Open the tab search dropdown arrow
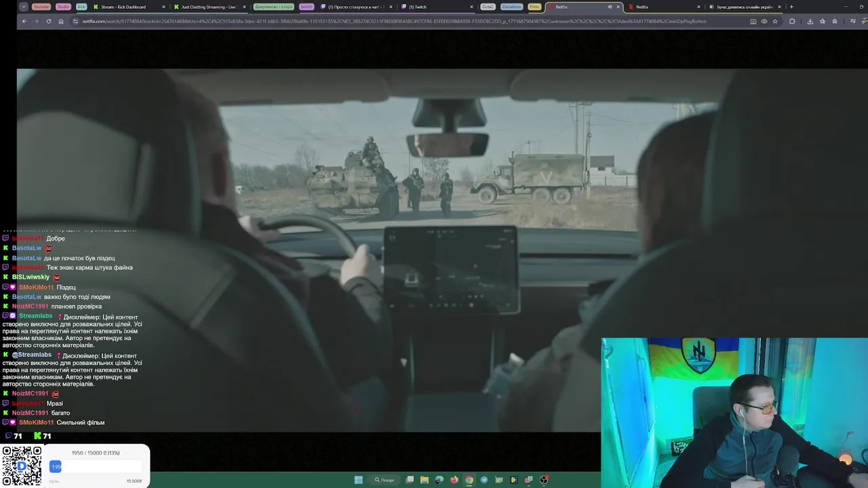Image resolution: width=868 pixels, height=488 pixels. click(24, 7)
